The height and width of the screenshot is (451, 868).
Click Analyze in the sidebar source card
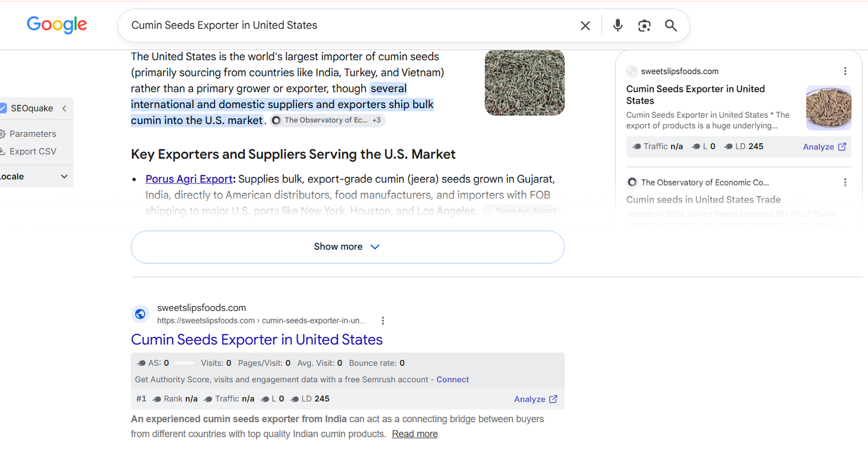(x=824, y=147)
